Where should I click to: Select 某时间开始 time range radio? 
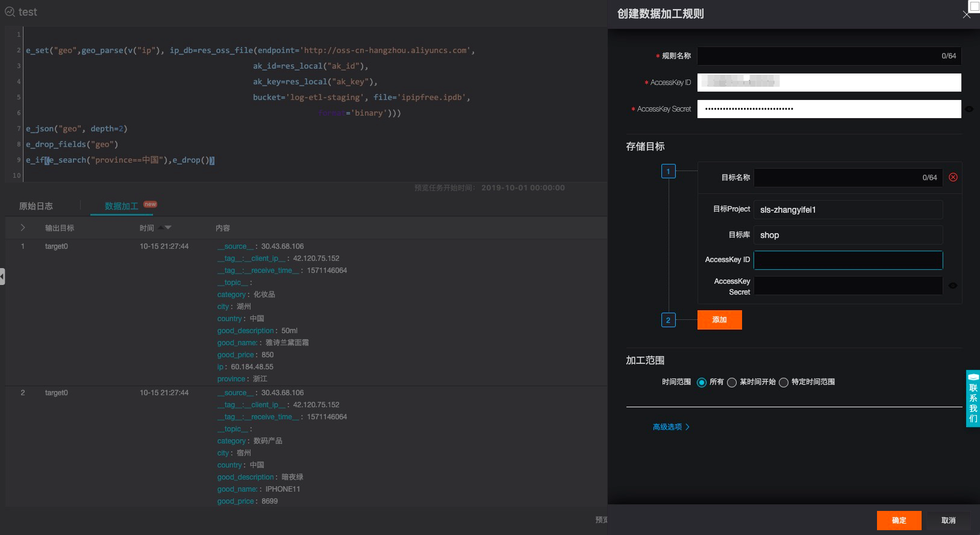click(732, 382)
